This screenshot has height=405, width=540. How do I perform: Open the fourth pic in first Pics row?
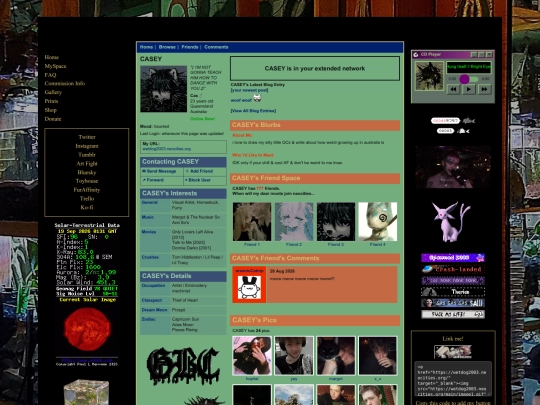pyautogui.click(x=378, y=356)
